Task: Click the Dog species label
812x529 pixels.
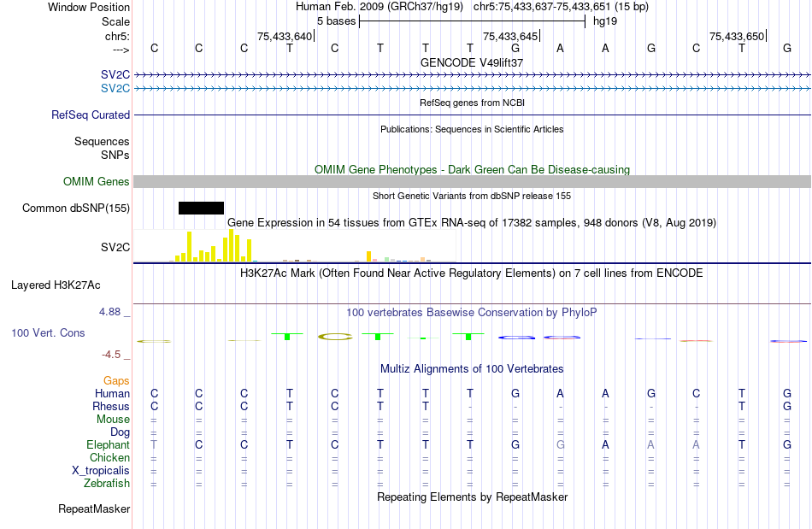Action: pyautogui.click(x=120, y=432)
